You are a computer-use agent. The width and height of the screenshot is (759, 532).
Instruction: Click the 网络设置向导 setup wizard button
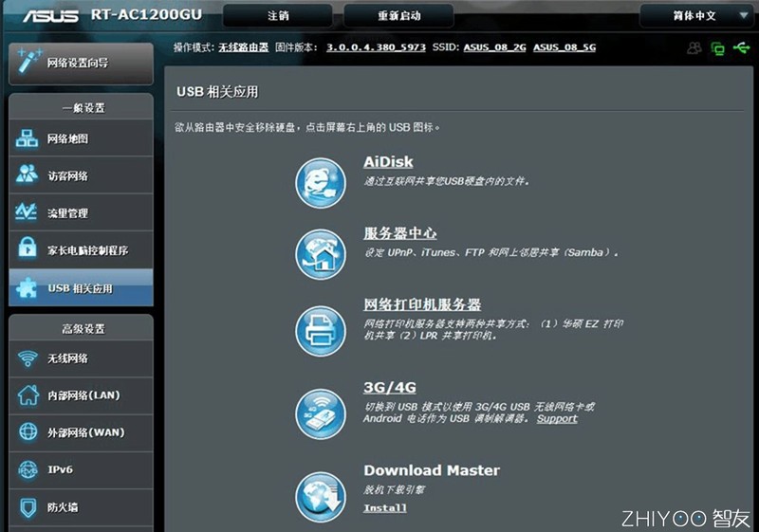82,63
